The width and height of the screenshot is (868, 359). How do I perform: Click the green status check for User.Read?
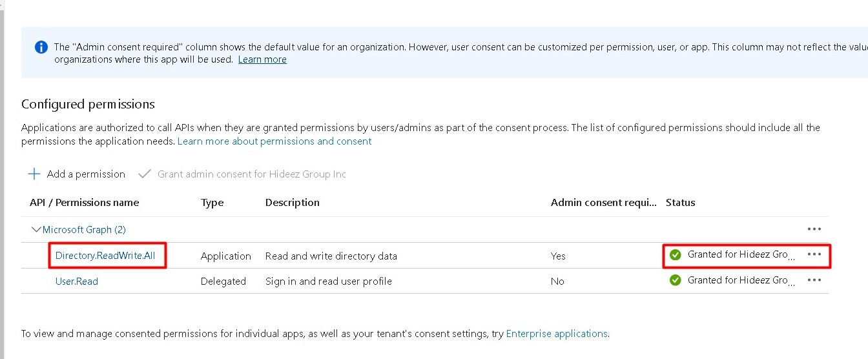pyautogui.click(x=676, y=280)
